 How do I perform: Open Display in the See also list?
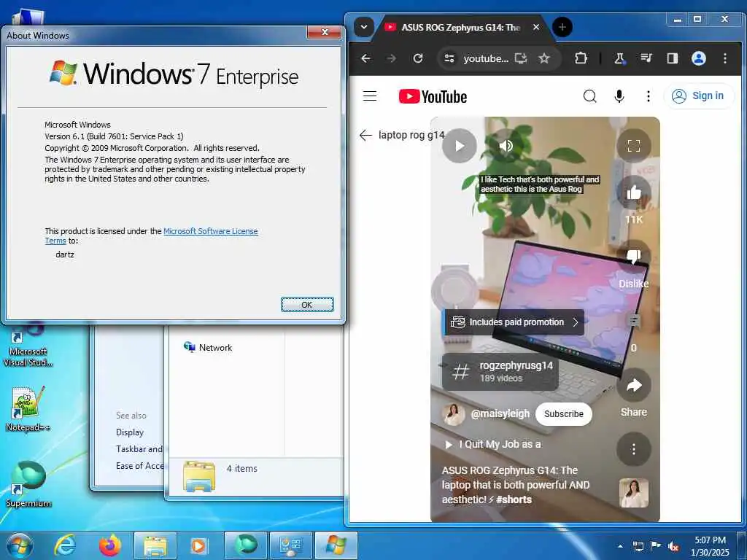point(130,432)
